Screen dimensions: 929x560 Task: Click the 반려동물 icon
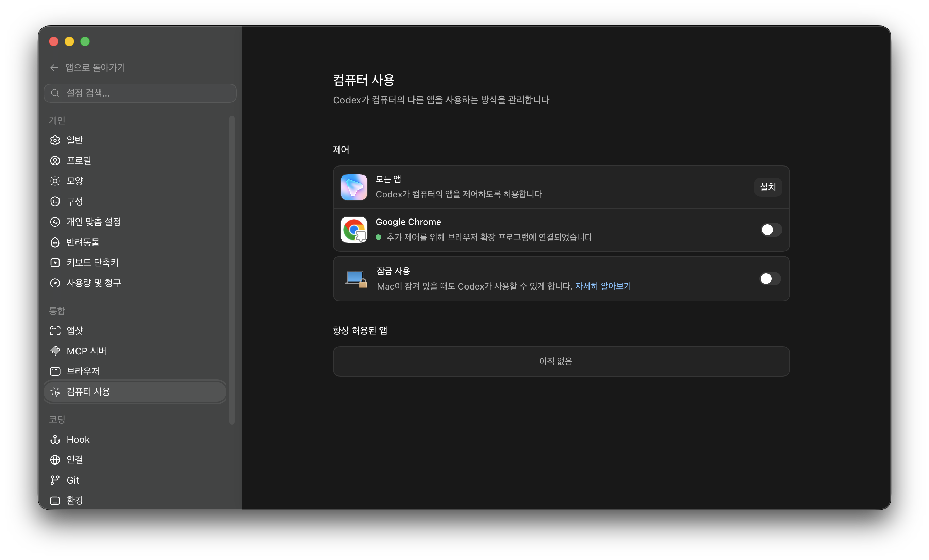click(x=55, y=242)
